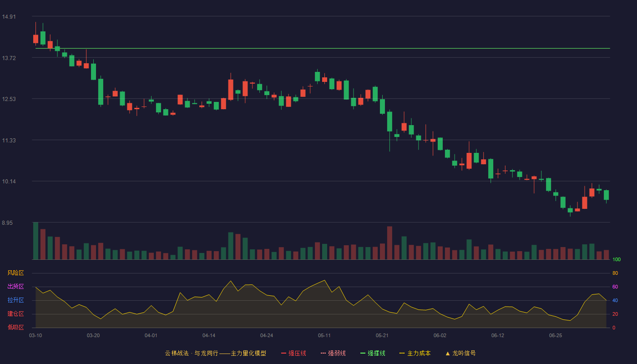Click the 04-14 date axis label

(x=209, y=335)
